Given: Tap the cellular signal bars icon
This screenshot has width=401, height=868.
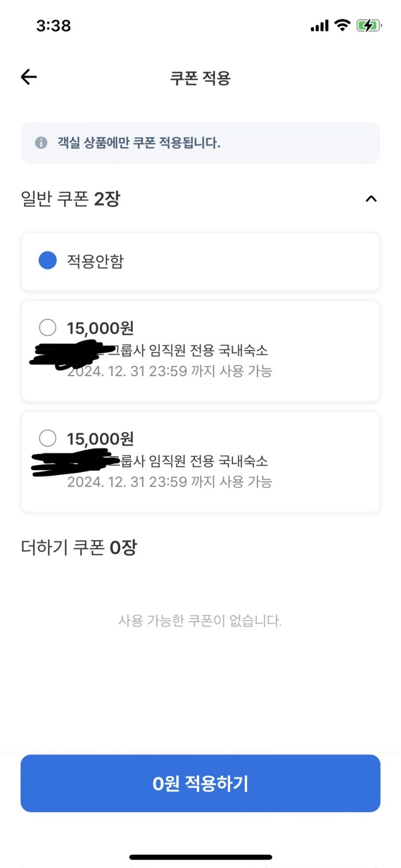Looking at the screenshot, I should click(x=320, y=25).
